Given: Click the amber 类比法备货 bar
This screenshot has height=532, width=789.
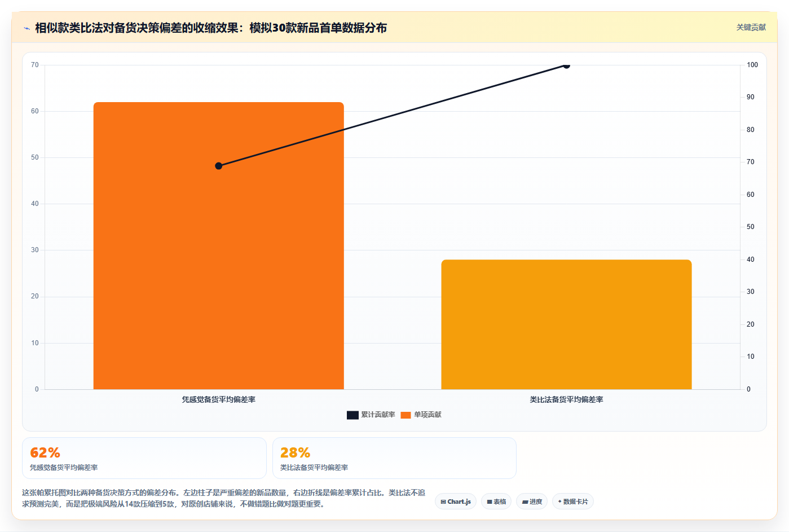Looking at the screenshot, I should pyautogui.click(x=566, y=324).
